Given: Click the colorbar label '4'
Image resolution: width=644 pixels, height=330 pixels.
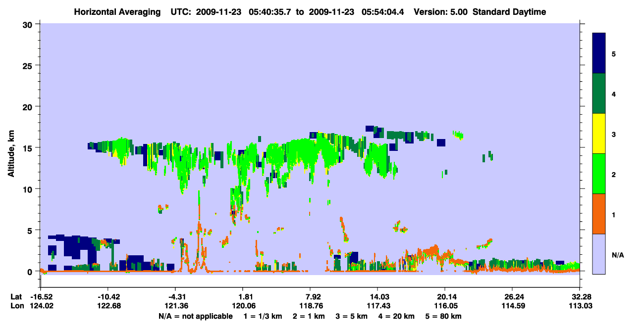Looking at the screenshot, I should [614, 94].
